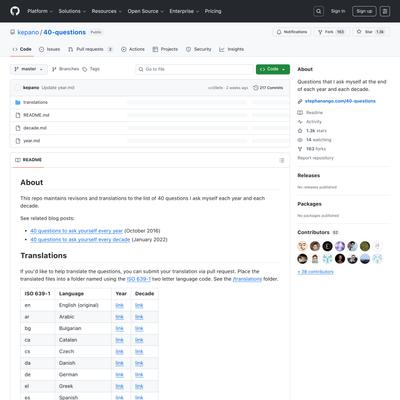Open the Danish Decade link
The width and height of the screenshot is (400, 400).
[x=139, y=363]
